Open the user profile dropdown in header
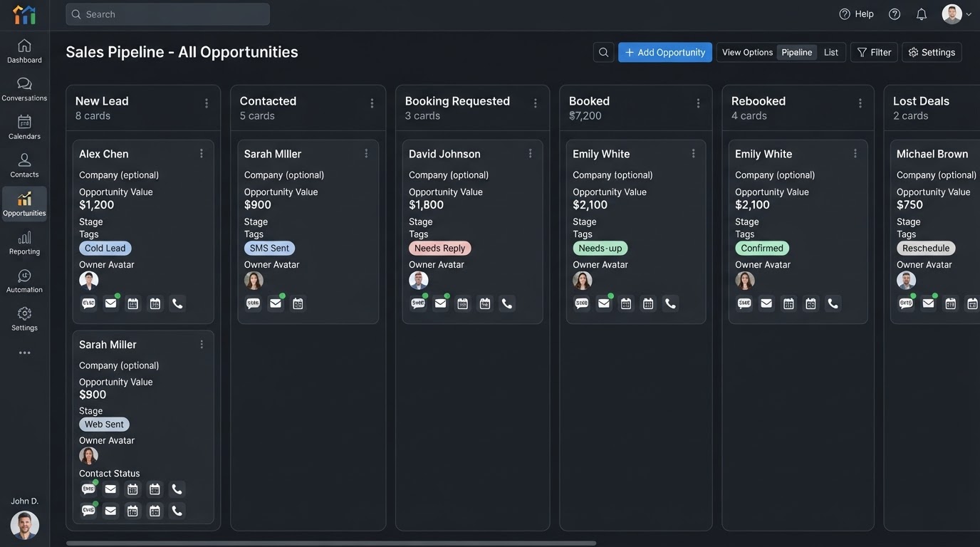 coord(956,14)
